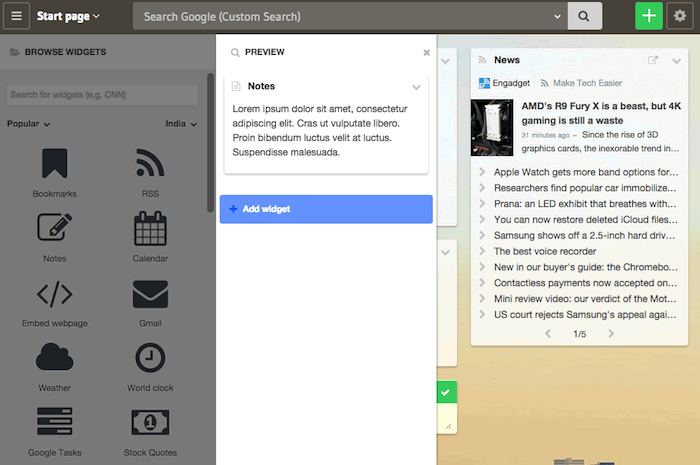The width and height of the screenshot is (700, 465).
Task: Expand the US court Samsung article chevron
Action: coord(482,314)
